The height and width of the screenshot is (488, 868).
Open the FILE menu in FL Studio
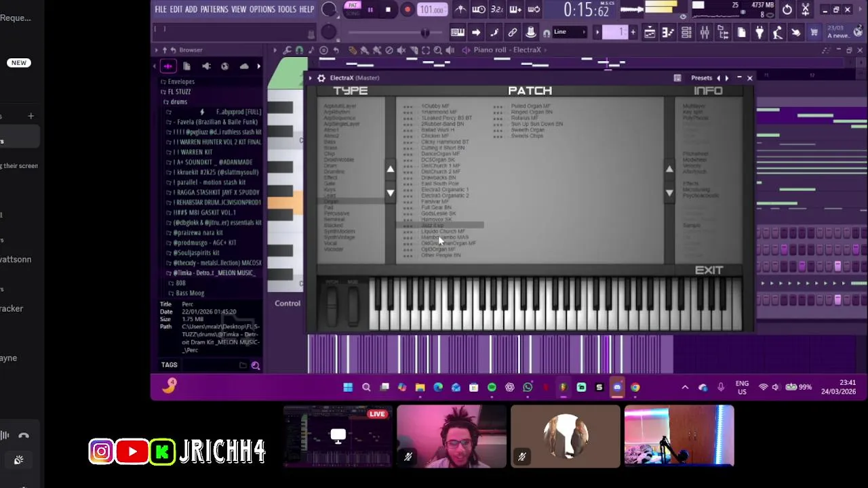click(161, 9)
